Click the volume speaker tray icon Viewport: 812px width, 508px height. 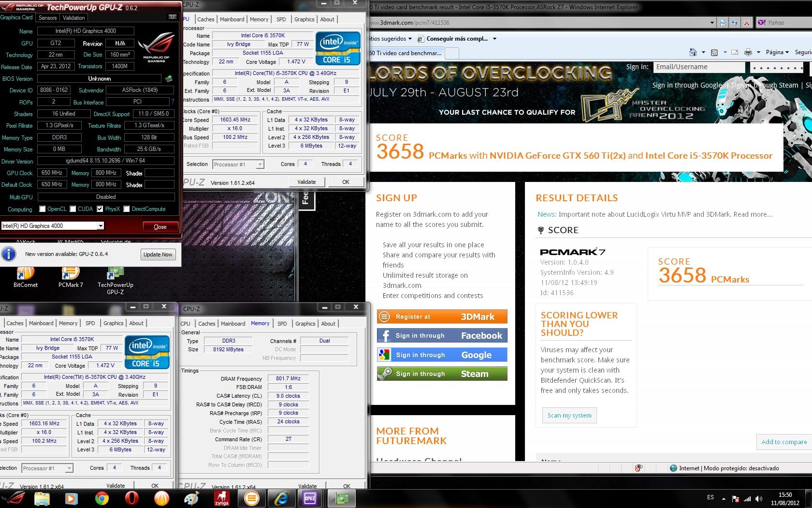click(759, 499)
